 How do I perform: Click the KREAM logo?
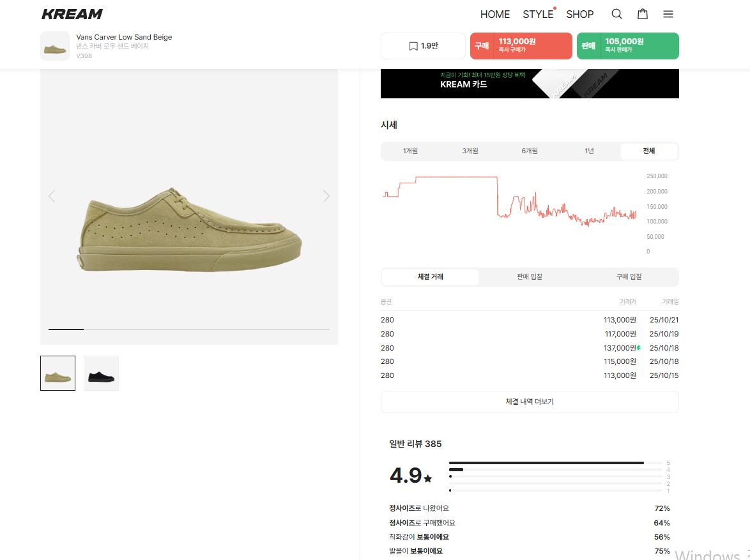click(72, 14)
